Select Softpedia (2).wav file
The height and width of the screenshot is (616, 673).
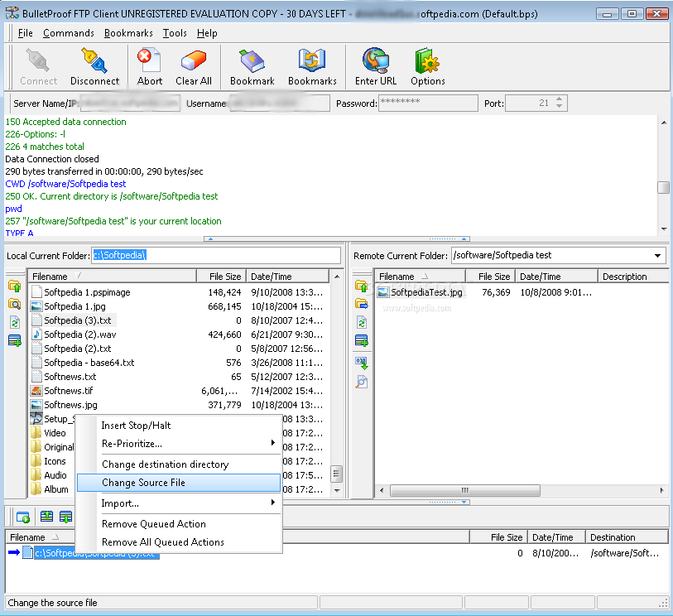pos(74,334)
